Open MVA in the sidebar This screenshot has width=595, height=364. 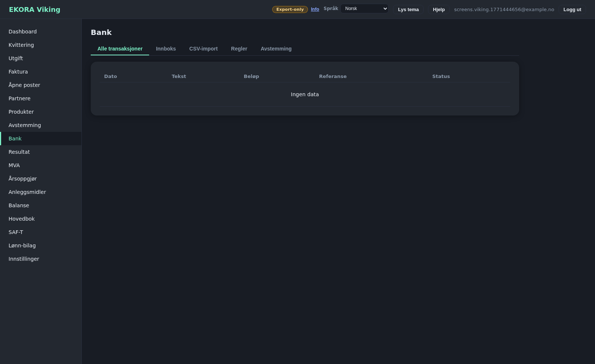tap(14, 165)
